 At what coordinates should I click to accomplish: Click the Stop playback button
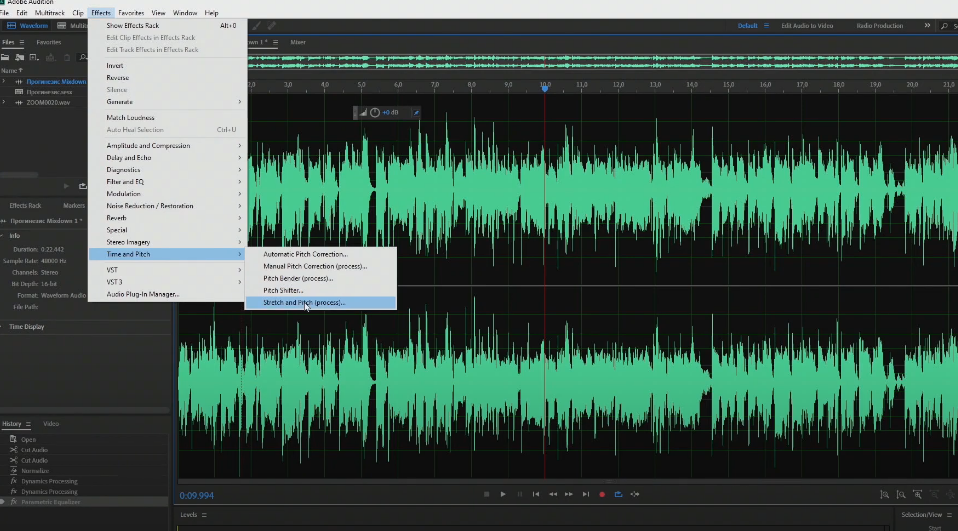[486, 494]
